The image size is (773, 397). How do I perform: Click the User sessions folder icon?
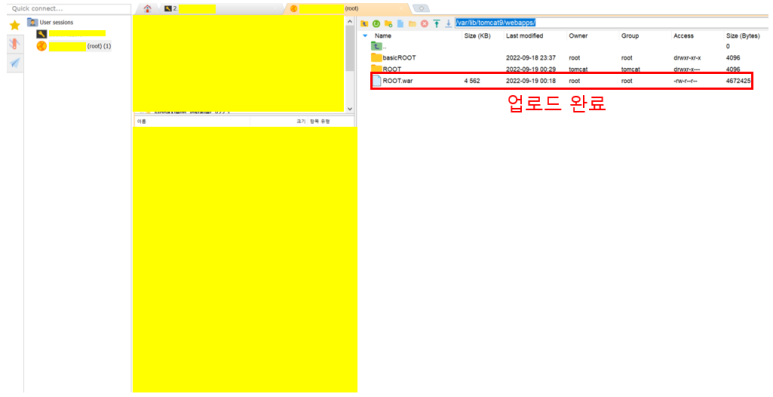(33, 22)
